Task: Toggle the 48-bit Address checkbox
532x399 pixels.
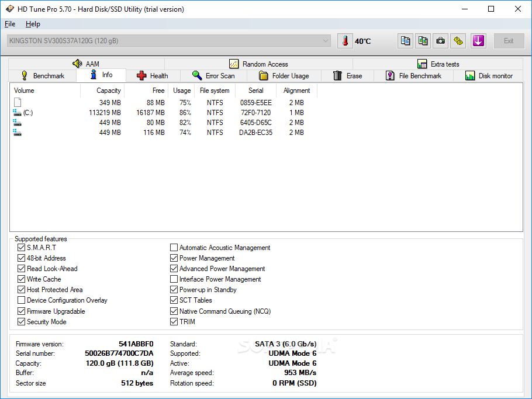Action: (x=21, y=258)
